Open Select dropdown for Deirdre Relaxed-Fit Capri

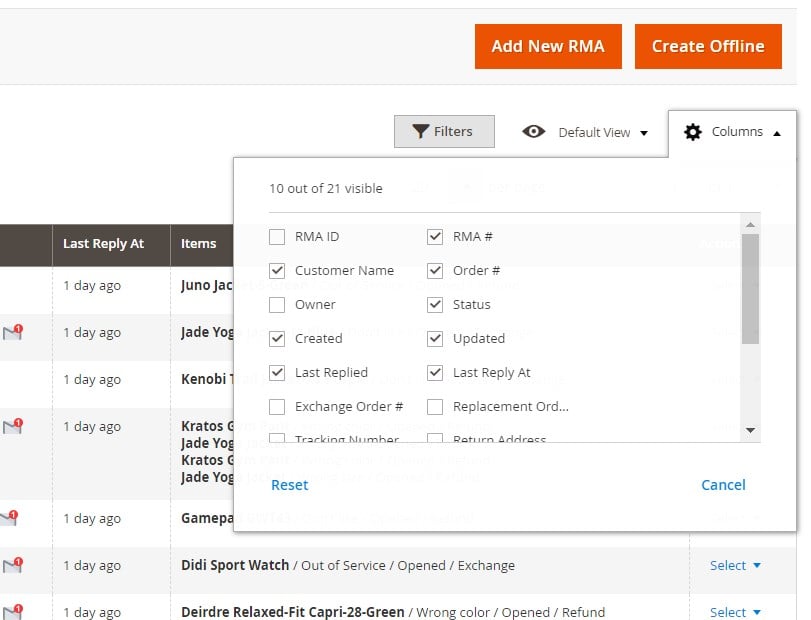tap(735, 612)
